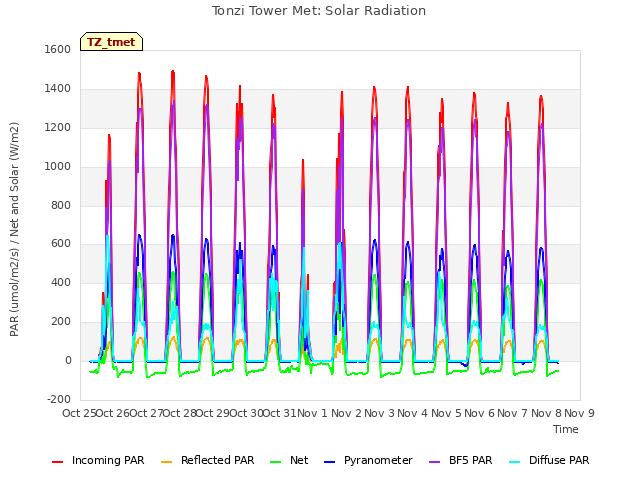Click the -200 y-axis tick label
Screen dimensions: 640x480
(x=59, y=399)
